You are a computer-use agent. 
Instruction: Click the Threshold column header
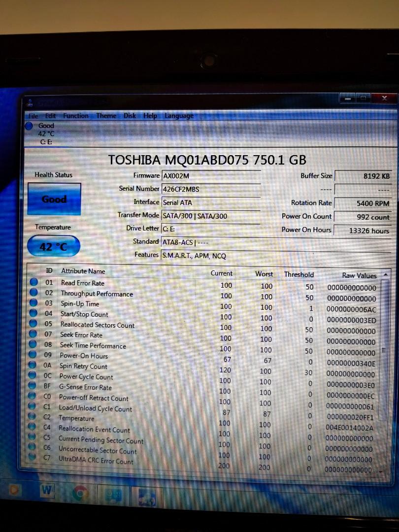click(299, 274)
